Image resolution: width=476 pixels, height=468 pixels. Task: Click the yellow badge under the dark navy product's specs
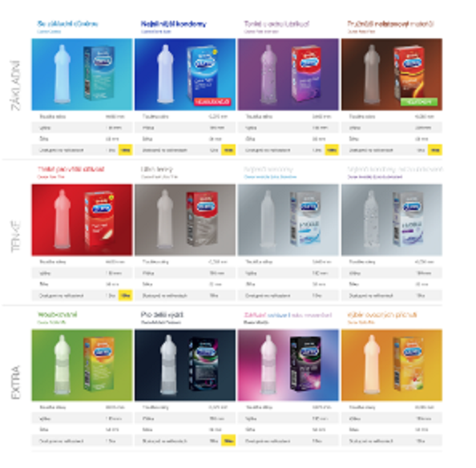pos(228,441)
